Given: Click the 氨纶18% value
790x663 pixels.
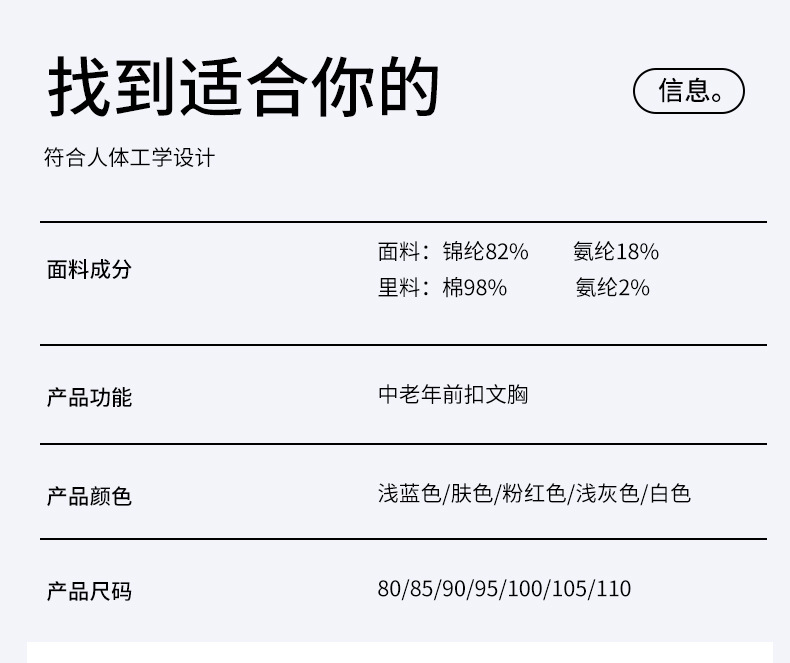Looking at the screenshot, I should [616, 252].
